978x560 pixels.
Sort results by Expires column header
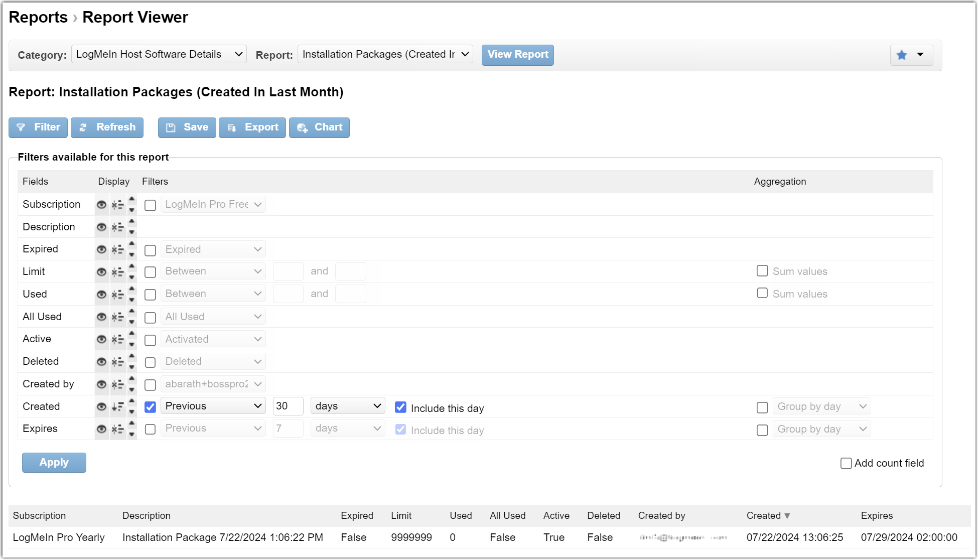(x=877, y=516)
